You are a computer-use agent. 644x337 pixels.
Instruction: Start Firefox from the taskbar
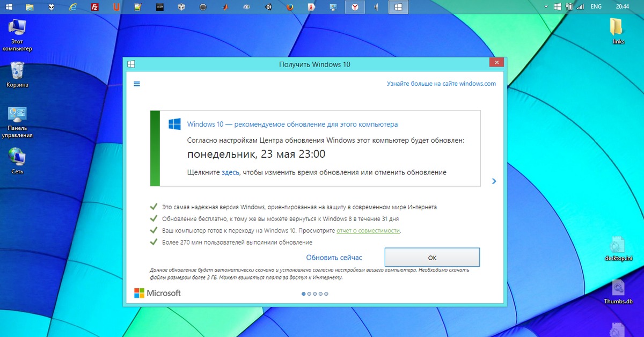click(290, 7)
